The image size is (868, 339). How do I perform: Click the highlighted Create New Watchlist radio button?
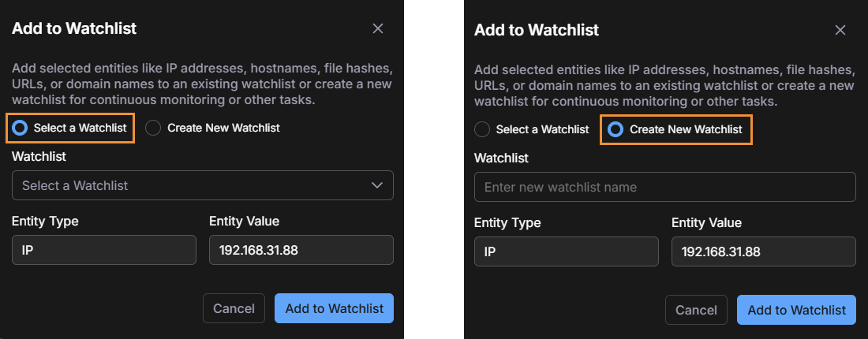(x=615, y=129)
